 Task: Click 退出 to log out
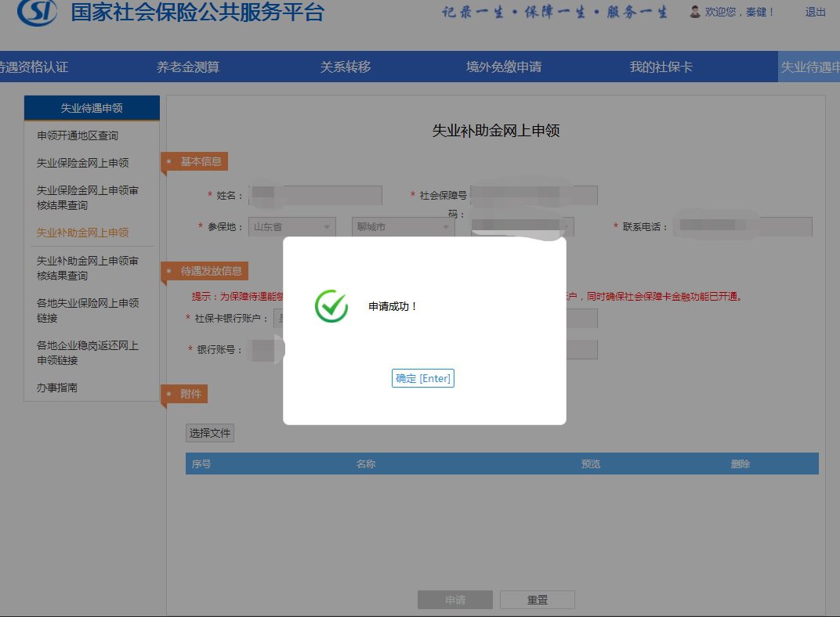click(815, 12)
